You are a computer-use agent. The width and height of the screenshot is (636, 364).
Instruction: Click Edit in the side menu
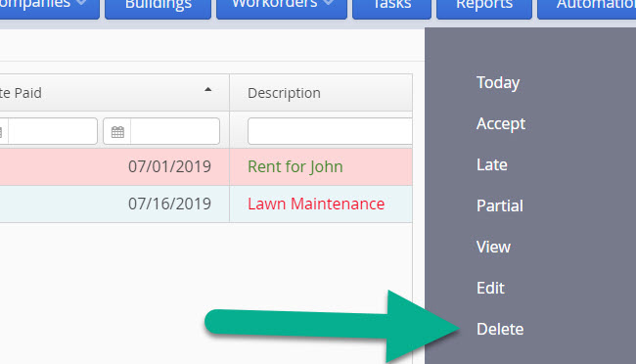pyautogui.click(x=490, y=288)
